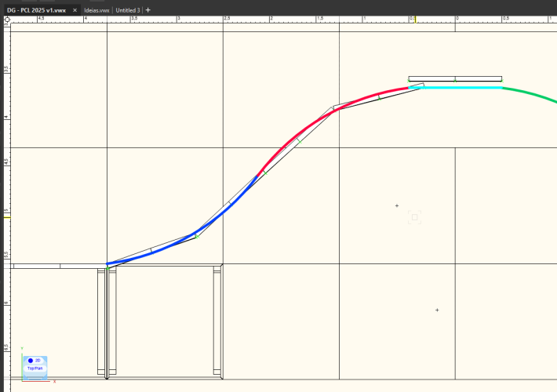Click the ruler origin box at top-left corner

tap(6, 22)
